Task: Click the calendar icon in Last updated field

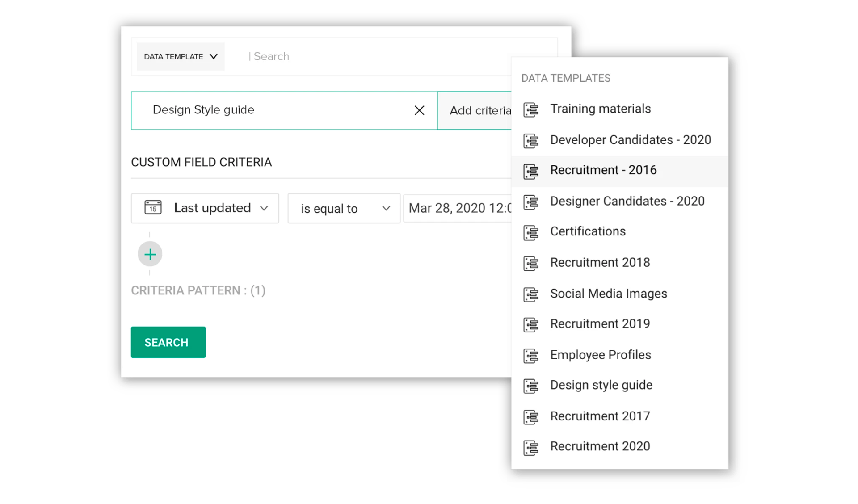Action: (x=153, y=208)
